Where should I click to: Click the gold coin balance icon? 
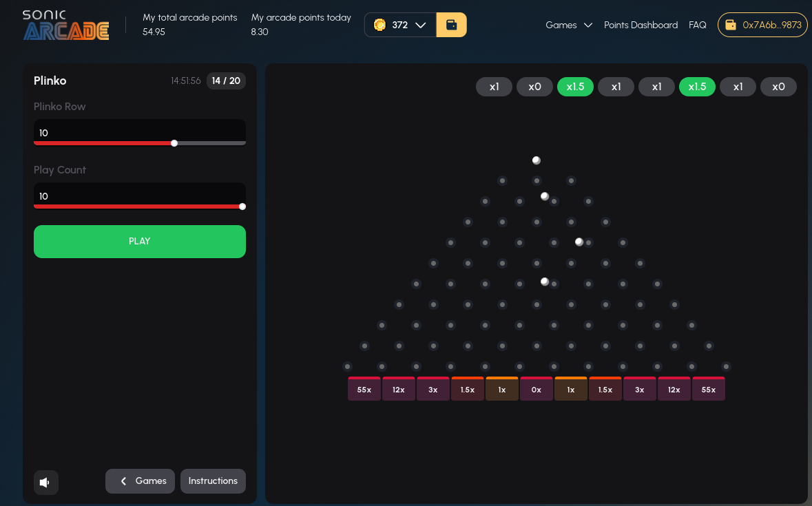pyautogui.click(x=379, y=25)
